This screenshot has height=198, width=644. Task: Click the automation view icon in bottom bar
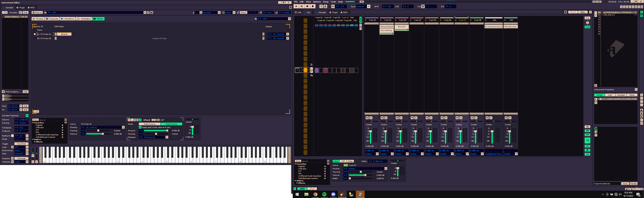click(x=312, y=189)
